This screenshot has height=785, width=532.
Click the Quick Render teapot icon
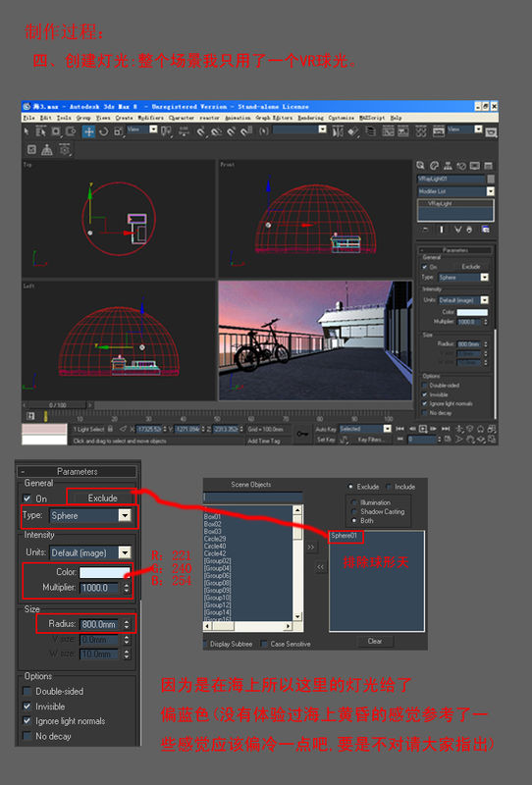[491, 132]
